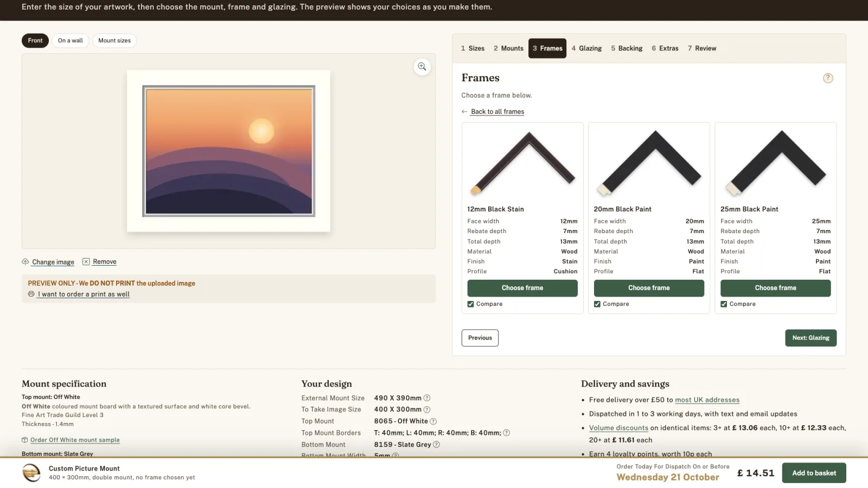This screenshot has width=868, height=488.
Task: Click info icon next to To Take Image Size
Action: tap(427, 409)
